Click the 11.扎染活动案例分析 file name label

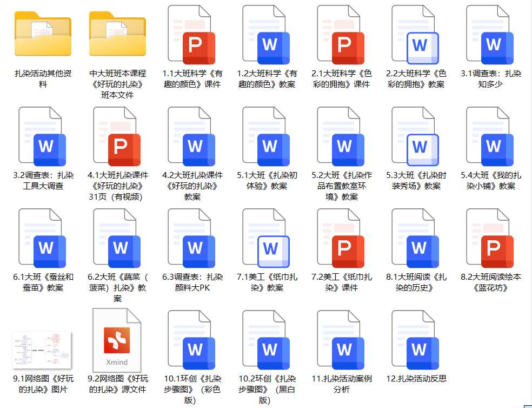(342, 384)
